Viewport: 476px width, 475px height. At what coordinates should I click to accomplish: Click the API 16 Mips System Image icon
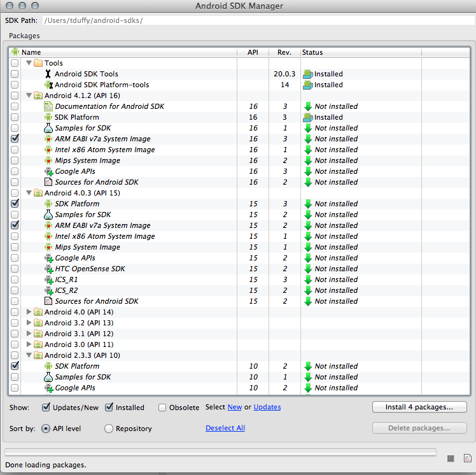(48, 160)
